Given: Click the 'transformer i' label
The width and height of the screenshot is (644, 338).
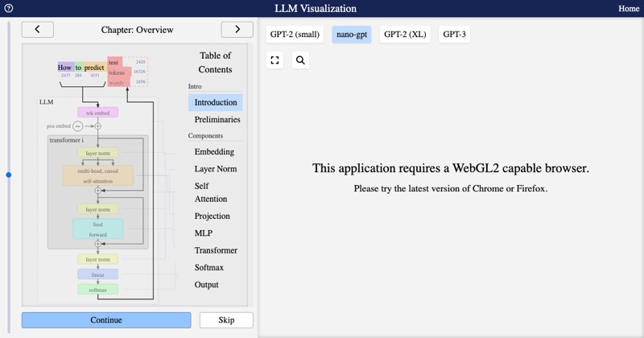Looking at the screenshot, I should tap(67, 140).
